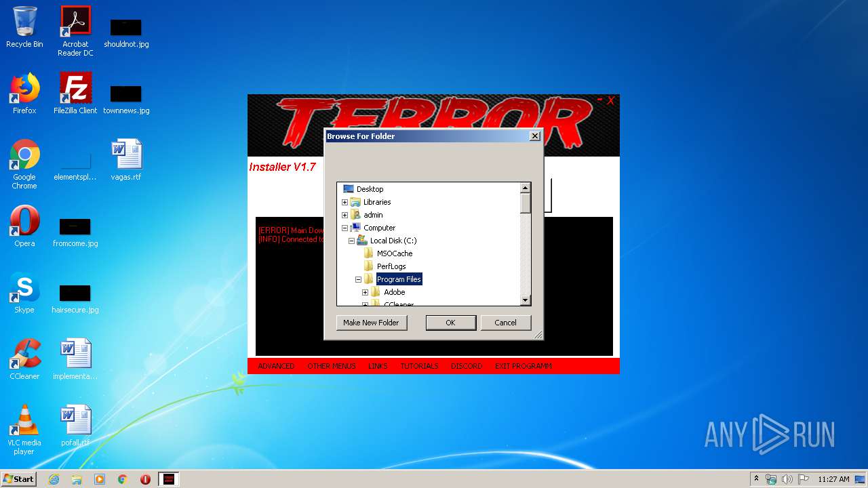The image size is (868, 488).
Task: Click the Make New Folder button
Action: tap(371, 323)
